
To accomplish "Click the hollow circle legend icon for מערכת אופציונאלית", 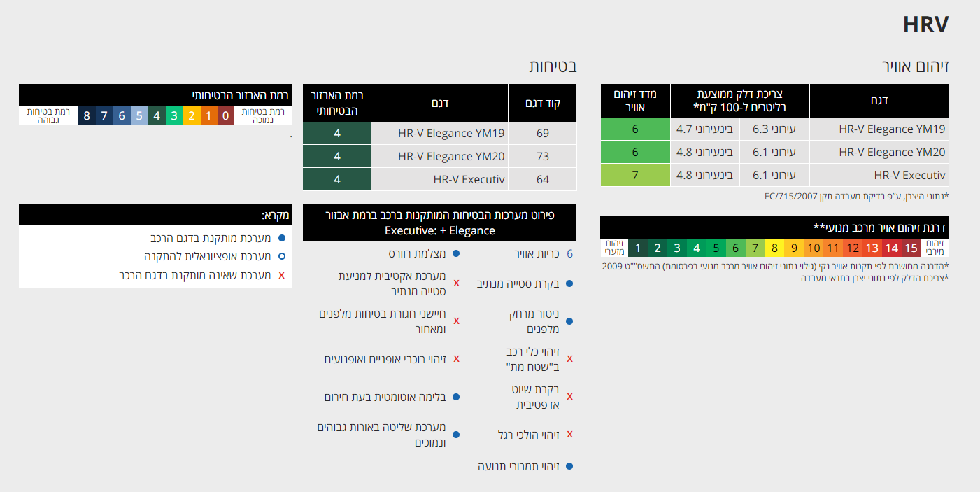I will pyautogui.click(x=282, y=256).
